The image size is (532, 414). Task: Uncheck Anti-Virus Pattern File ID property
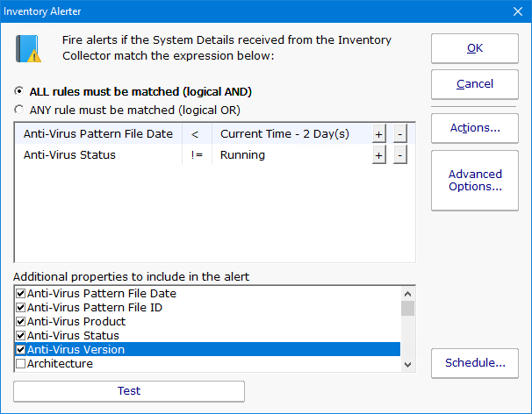pyautogui.click(x=21, y=308)
